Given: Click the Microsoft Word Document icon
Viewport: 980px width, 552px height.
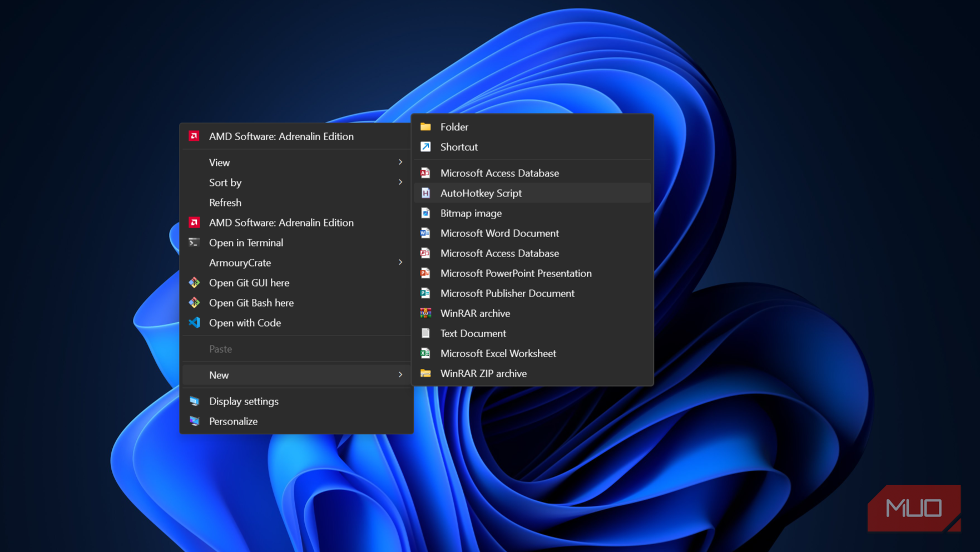Looking at the screenshot, I should pyautogui.click(x=425, y=233).
